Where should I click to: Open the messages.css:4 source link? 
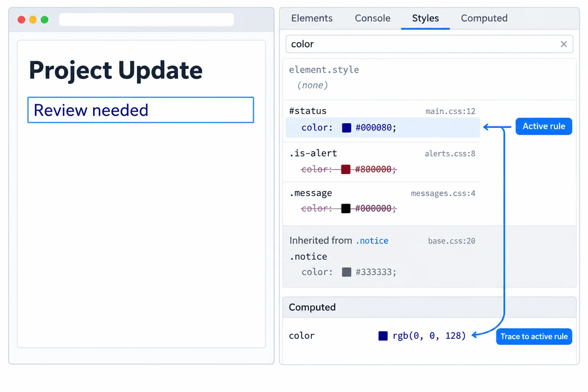click(x=443, y=194)
